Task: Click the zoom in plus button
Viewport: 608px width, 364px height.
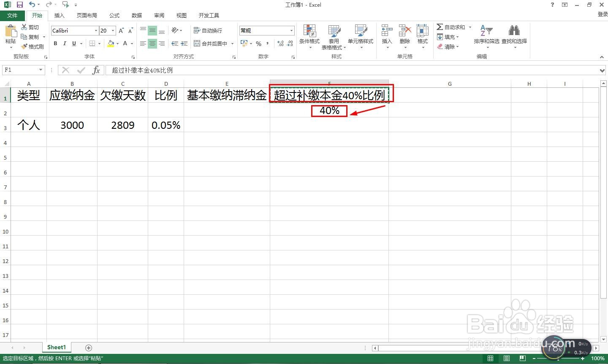Action: (583, 359)
